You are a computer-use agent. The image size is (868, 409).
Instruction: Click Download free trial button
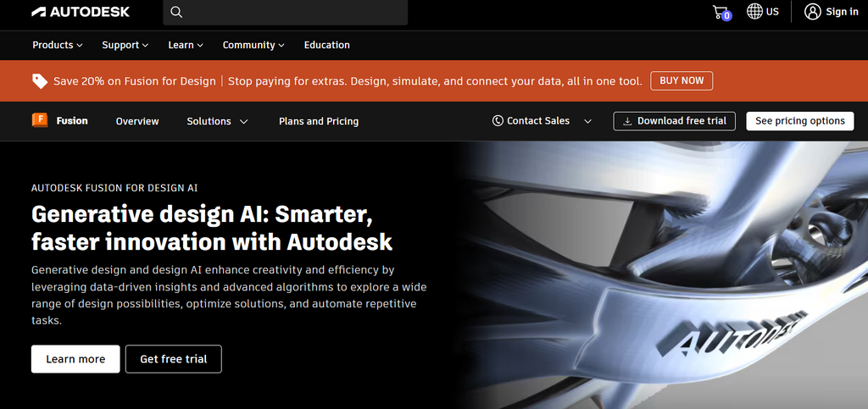click(674, 121)
